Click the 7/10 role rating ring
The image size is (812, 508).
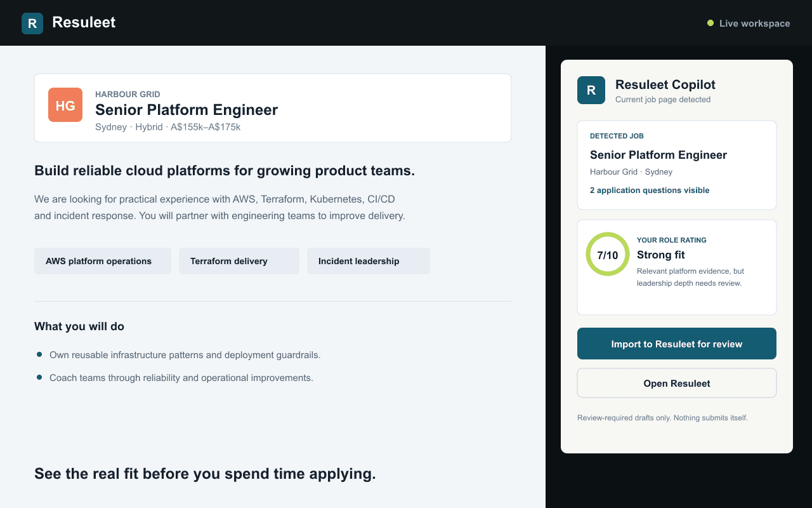click(x=608, y=254)
